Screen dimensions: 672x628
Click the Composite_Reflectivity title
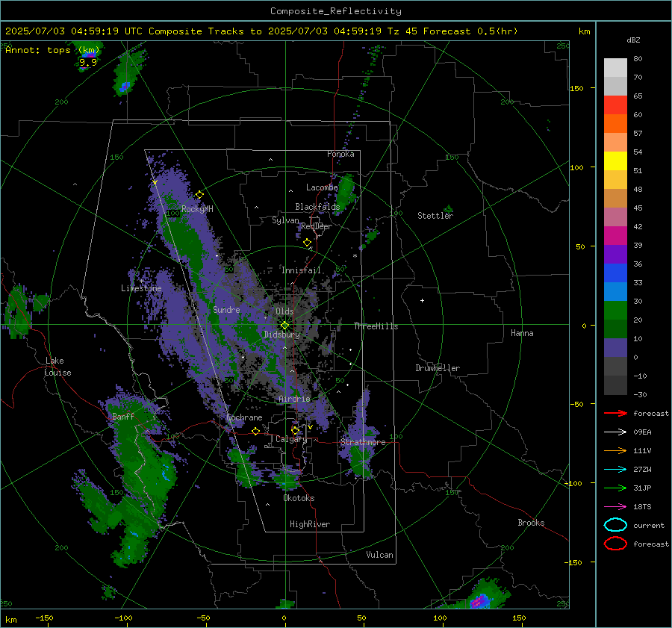(336, 11)
